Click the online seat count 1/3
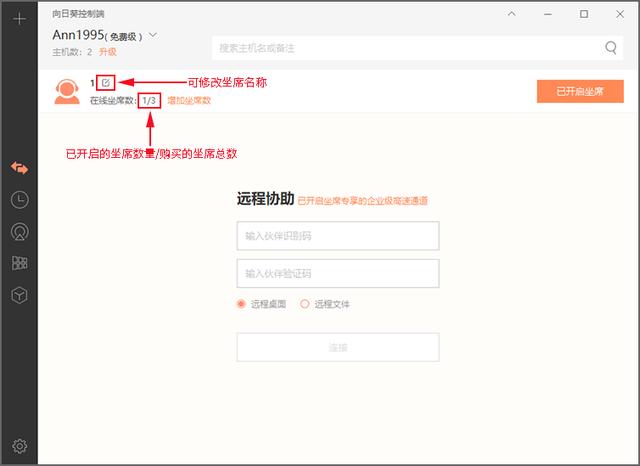 tap(149, 100)
